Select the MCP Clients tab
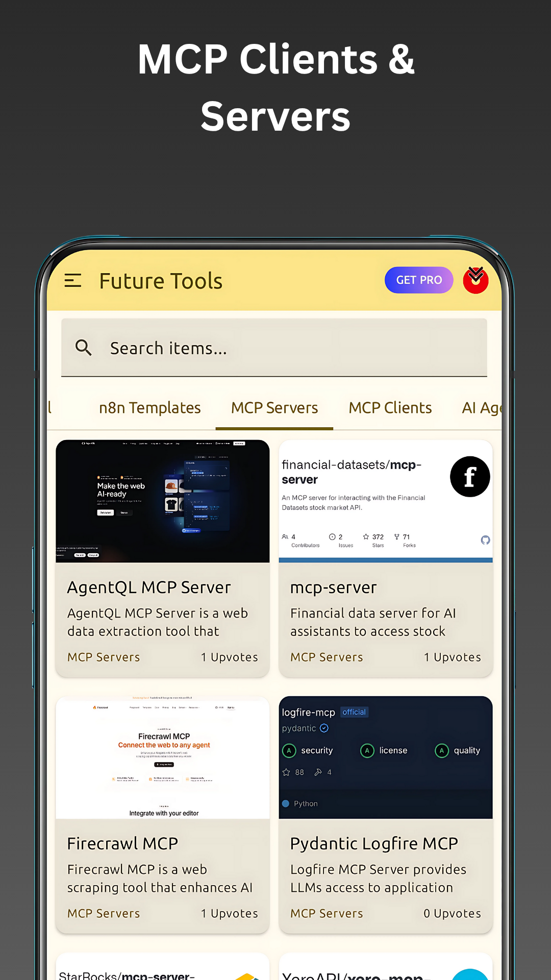The image size is (551, 980). pos(390,408)
